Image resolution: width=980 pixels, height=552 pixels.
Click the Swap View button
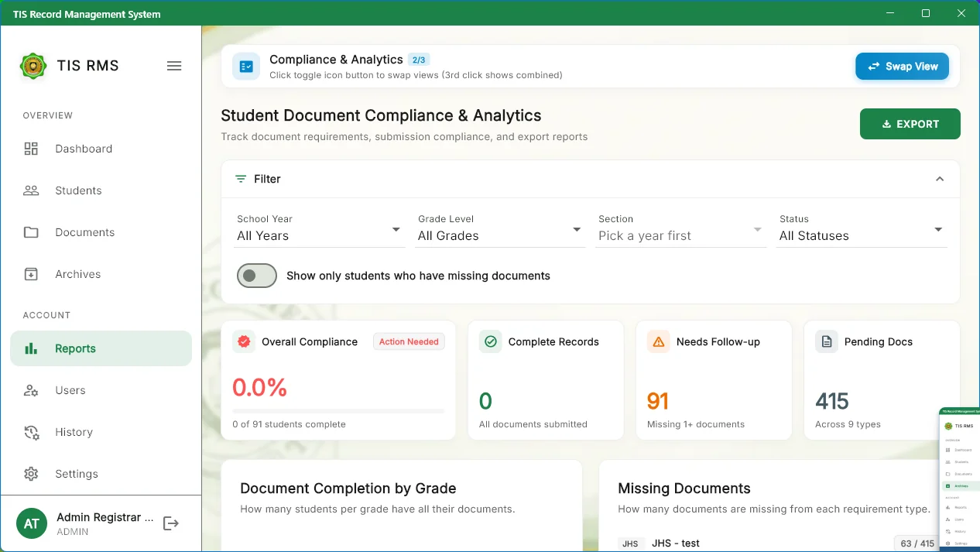tap(902, 67)
